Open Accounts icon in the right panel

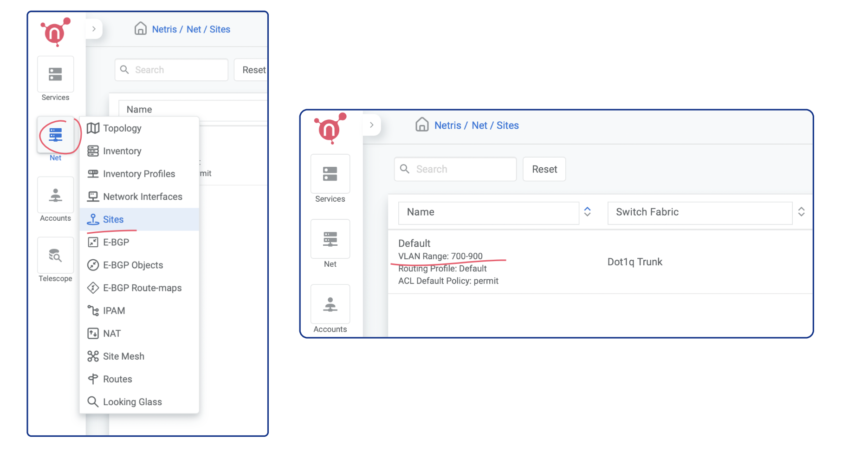coord(330,304)
